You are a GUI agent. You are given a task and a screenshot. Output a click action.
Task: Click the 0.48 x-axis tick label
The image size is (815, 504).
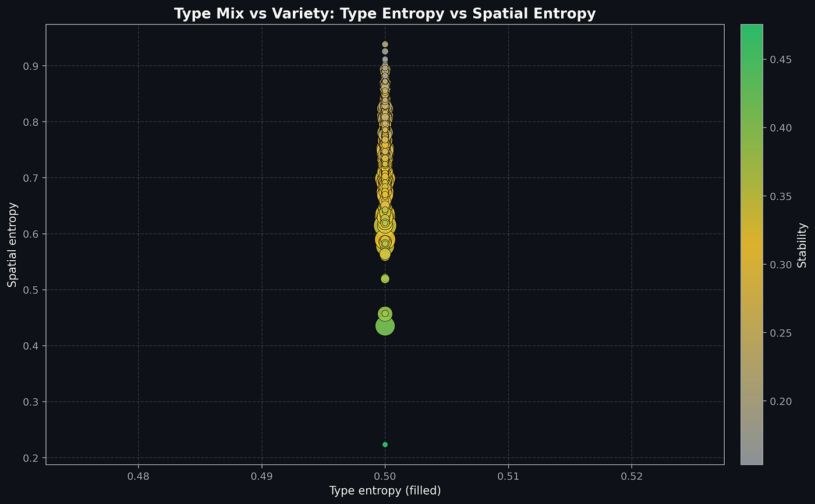(138, 475)
